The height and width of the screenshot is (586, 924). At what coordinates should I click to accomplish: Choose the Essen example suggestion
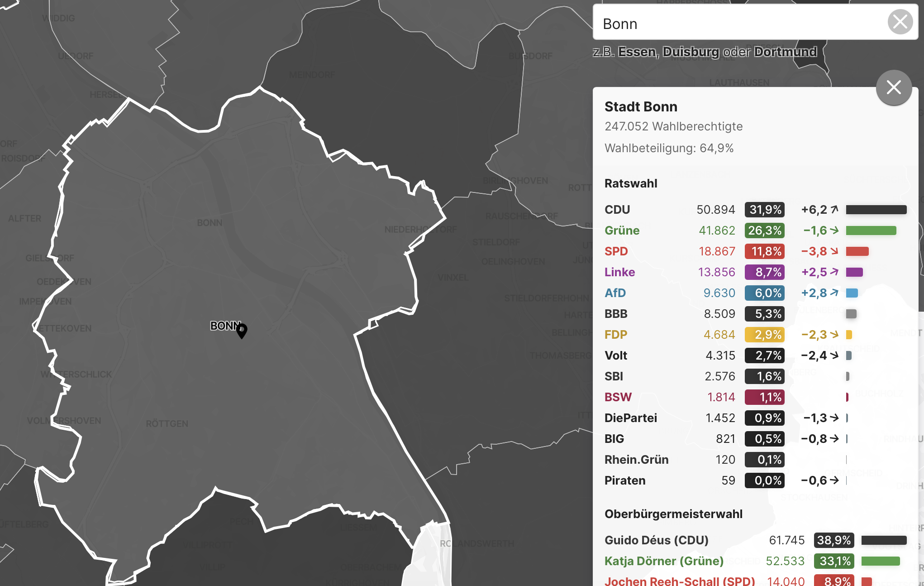(x=638, y=52)
